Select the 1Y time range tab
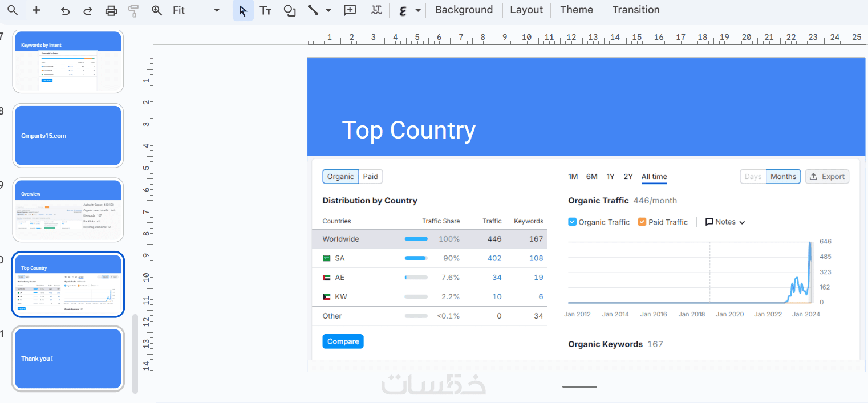868x403 pixels. [x=610, y=177]
